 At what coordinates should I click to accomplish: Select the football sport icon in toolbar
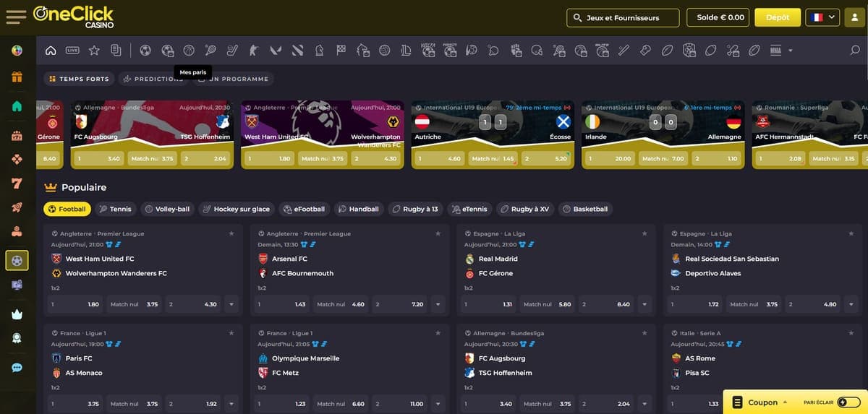(145, 51)
